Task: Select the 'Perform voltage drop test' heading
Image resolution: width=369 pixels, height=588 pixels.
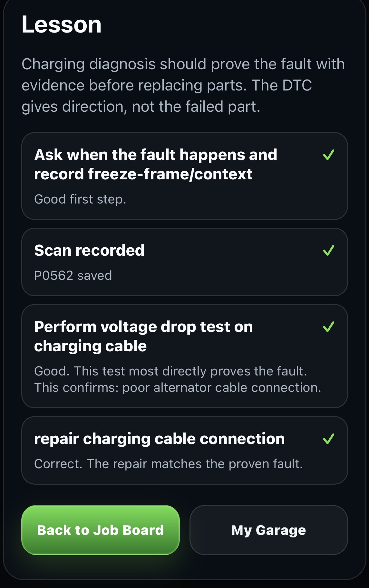Action: point(143,336)
